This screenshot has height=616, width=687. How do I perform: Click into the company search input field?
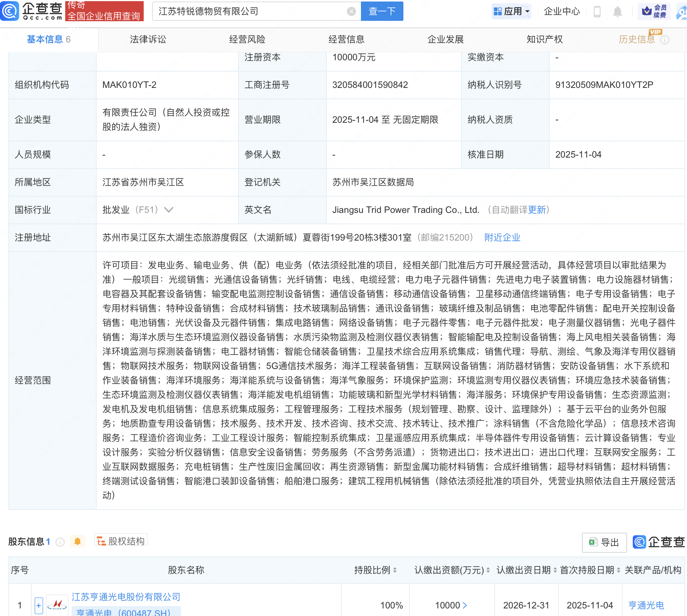250,11
